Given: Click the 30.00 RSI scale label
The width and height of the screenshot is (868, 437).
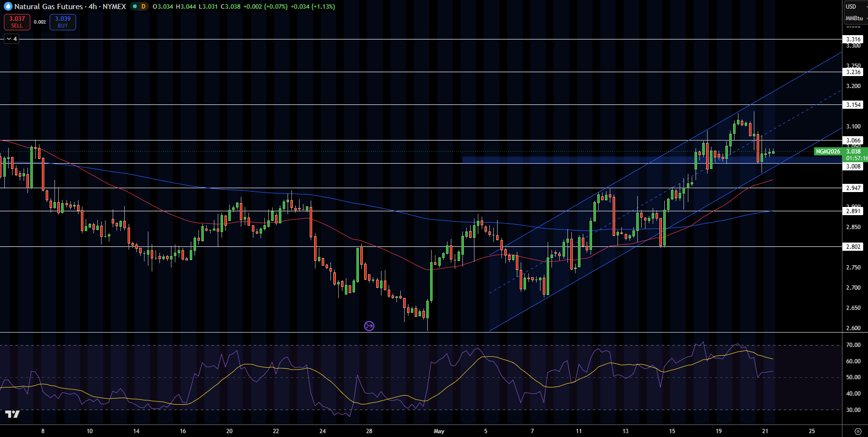Looking at the screenshot, I should tap(854, 410).
